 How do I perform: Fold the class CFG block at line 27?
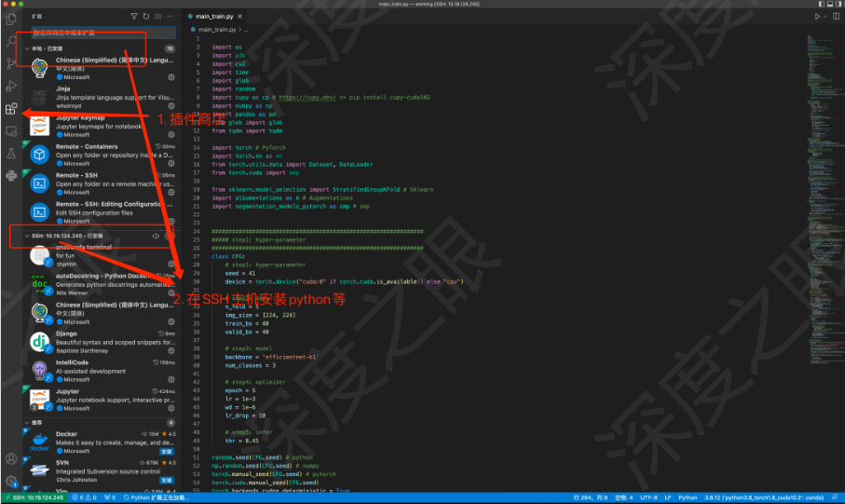click(x=208, y=256)
